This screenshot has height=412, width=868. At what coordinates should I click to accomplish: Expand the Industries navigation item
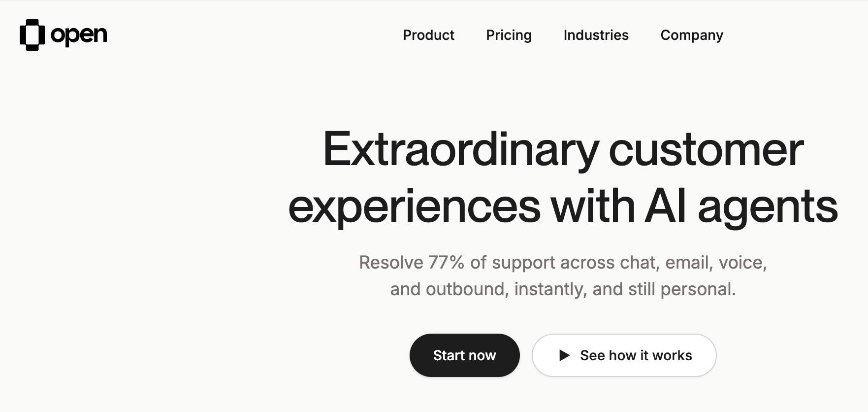coord(596,35)
